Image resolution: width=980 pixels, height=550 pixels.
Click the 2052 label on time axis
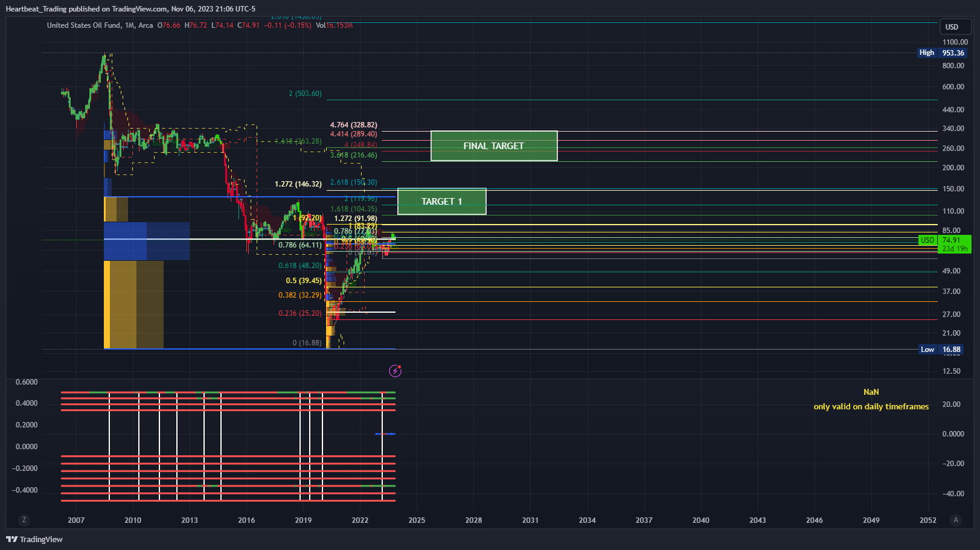(x=927, y=520)
